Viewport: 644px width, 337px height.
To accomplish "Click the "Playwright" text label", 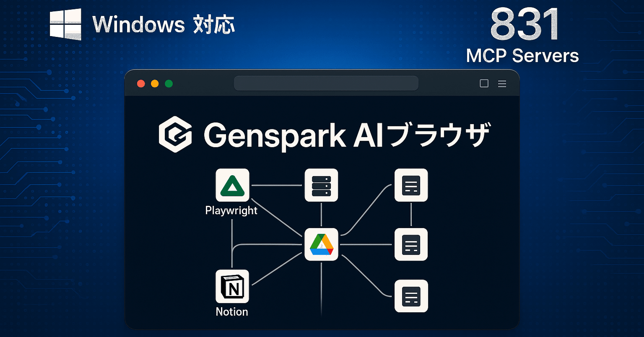I will [231, 210].
